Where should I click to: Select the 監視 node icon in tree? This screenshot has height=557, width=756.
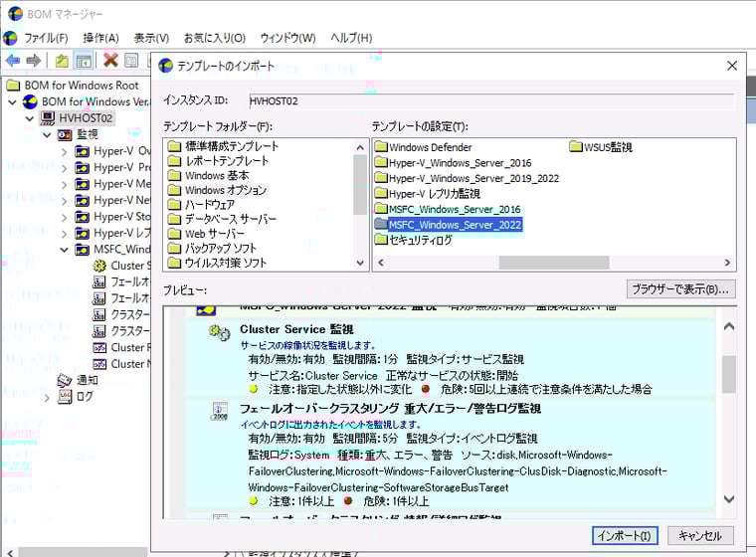click(65, 134)
